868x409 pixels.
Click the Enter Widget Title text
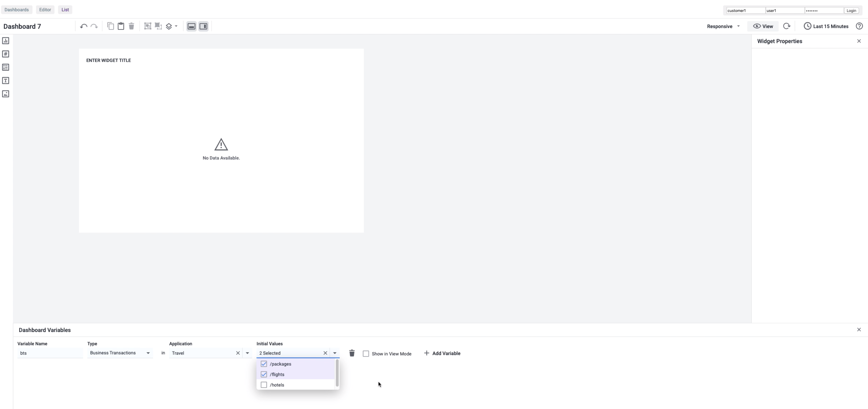click(108, 60)
